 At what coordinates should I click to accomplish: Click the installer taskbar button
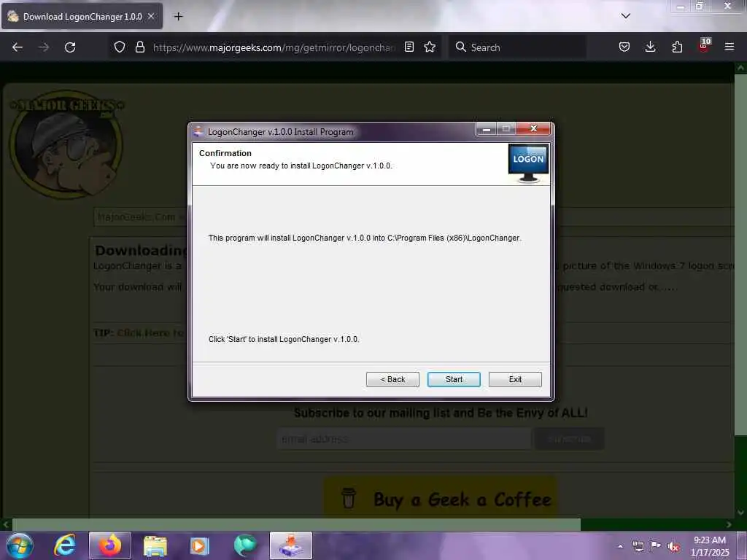[291, 545]
